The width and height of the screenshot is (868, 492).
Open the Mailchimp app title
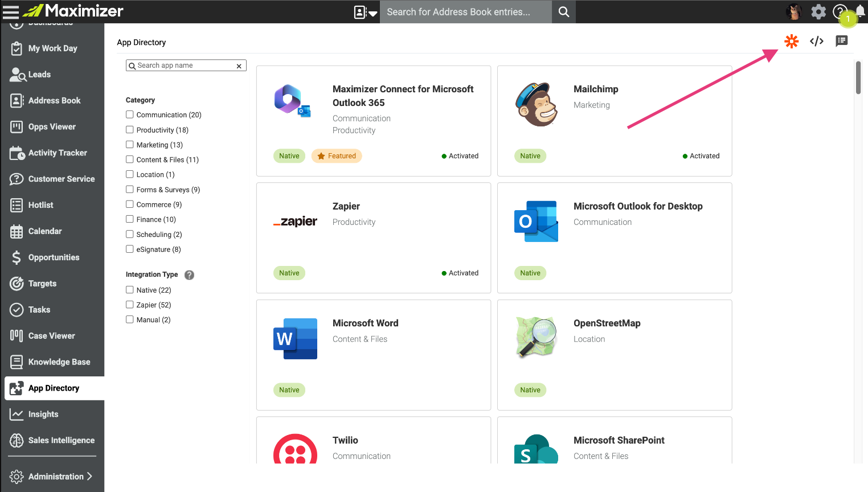[x=596, y=89]
